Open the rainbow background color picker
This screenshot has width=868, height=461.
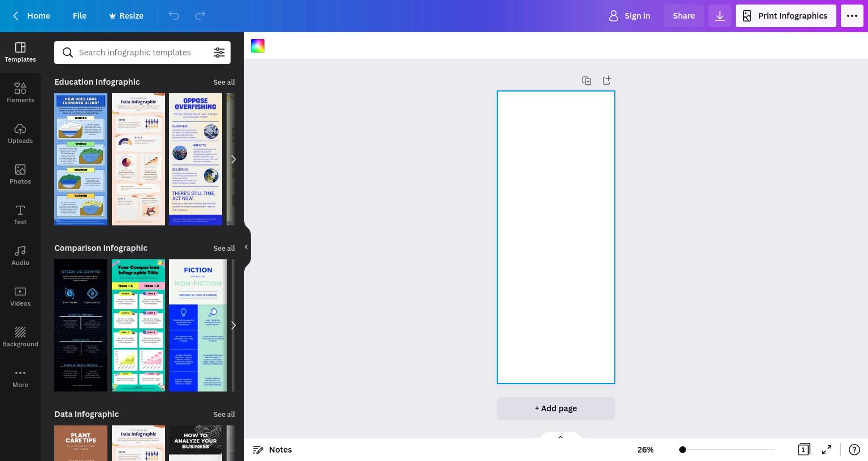(x=258, y=46)
